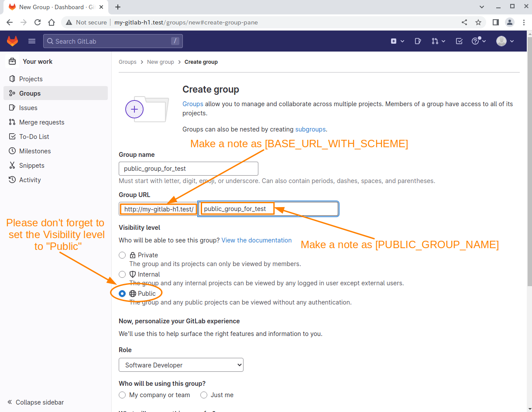Choose 'Just me' radio option
The image size is (532, 412).
pos(204,395)
